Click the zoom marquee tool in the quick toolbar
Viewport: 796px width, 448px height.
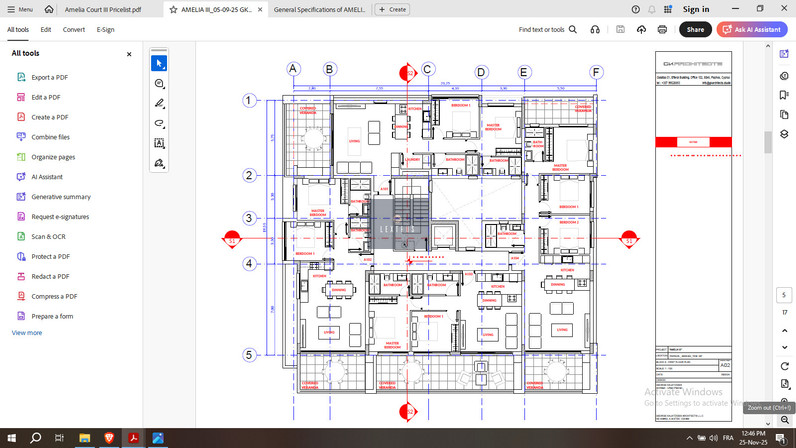[159, 84]
